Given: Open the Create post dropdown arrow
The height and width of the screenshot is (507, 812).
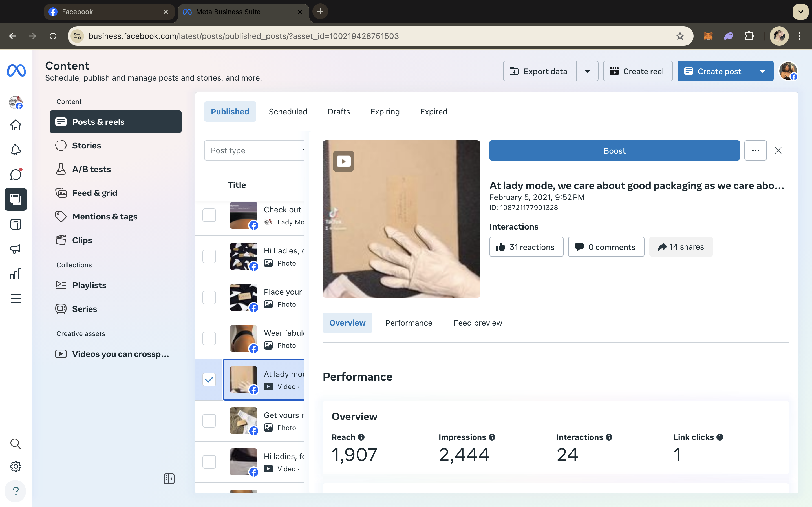Looking at the screenshot, I should (762, 71).
